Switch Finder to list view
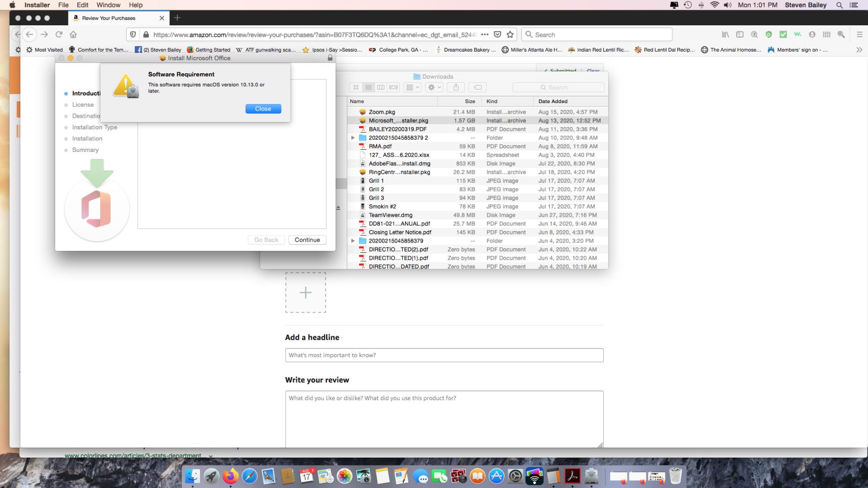 click(x=368, y=87)
